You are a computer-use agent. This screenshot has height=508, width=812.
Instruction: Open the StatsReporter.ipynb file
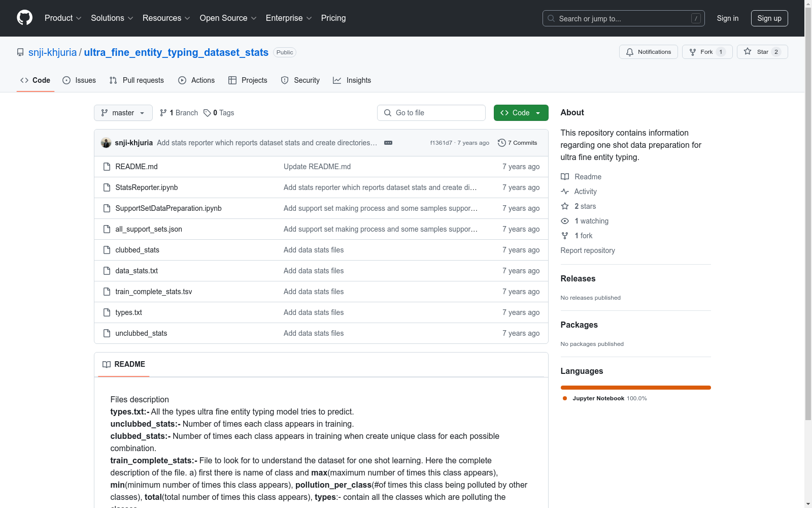(147, 187)
